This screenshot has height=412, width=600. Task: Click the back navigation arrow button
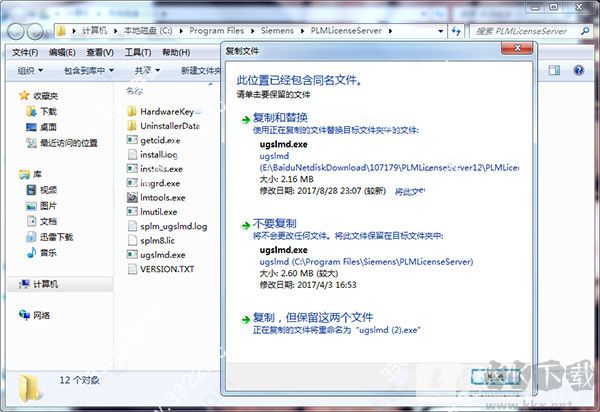pyautogui.click(x=16, y=31)
